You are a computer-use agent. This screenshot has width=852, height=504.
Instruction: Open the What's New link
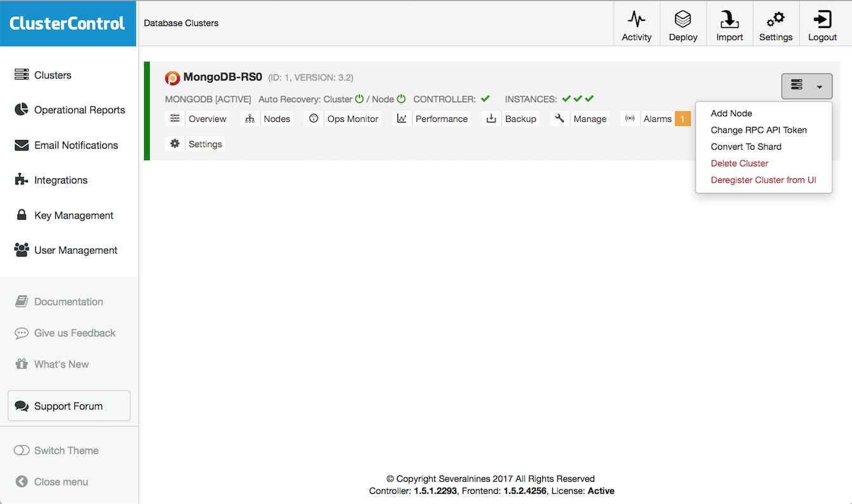(x=62, y=364)
